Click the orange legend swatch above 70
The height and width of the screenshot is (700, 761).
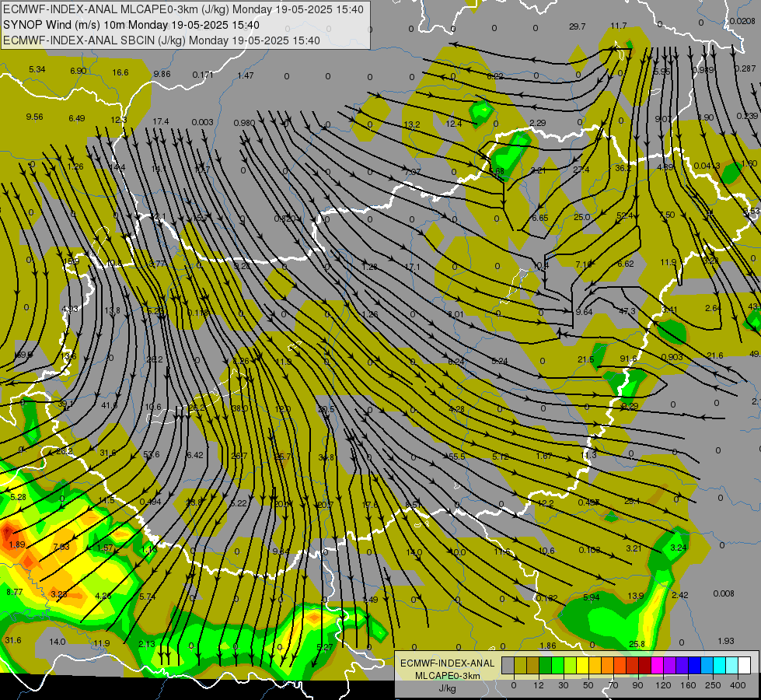coord(608,666)
